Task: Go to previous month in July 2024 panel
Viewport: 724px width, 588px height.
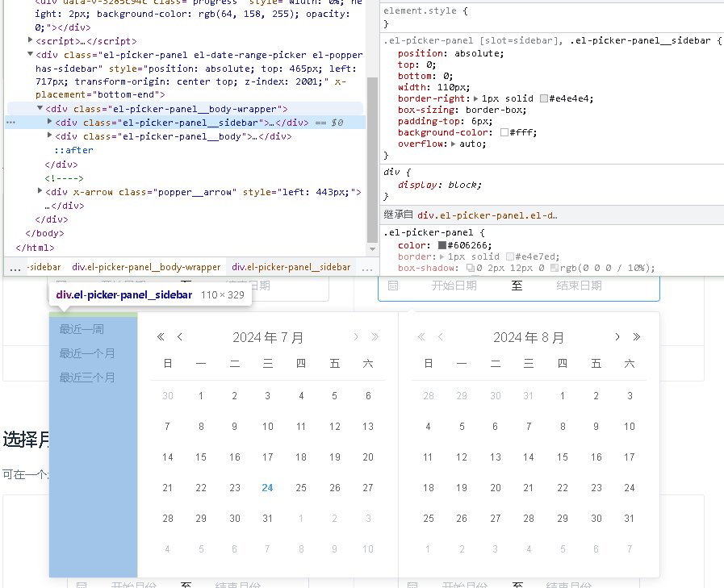Action: 180,337
